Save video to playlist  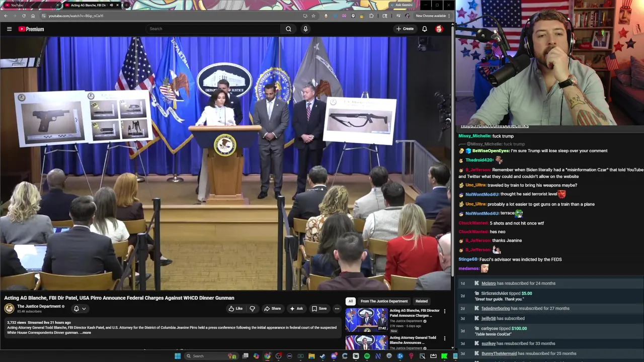pos(319,309)
